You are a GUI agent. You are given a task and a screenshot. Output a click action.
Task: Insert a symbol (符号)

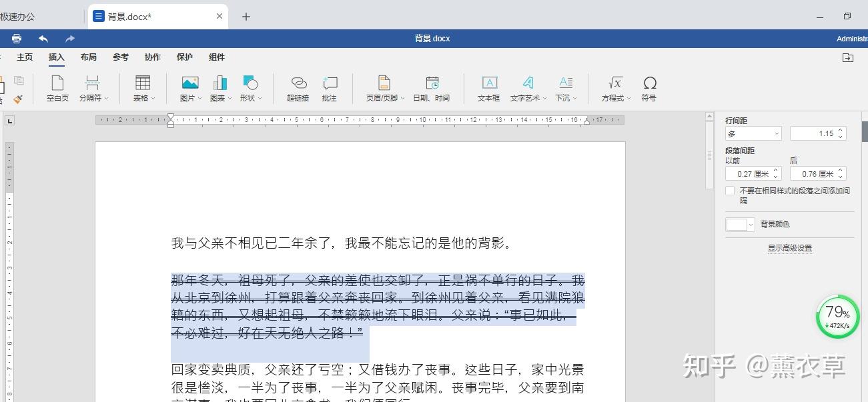point(649,89)
